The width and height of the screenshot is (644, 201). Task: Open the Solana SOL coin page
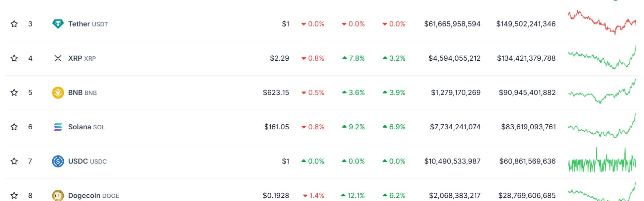tap(86, 127)
